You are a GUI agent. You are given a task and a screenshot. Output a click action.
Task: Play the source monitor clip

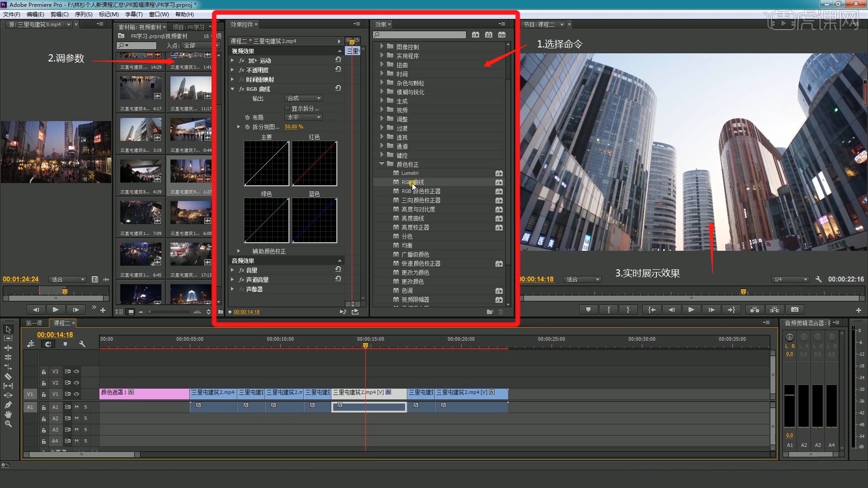[56, 310]
